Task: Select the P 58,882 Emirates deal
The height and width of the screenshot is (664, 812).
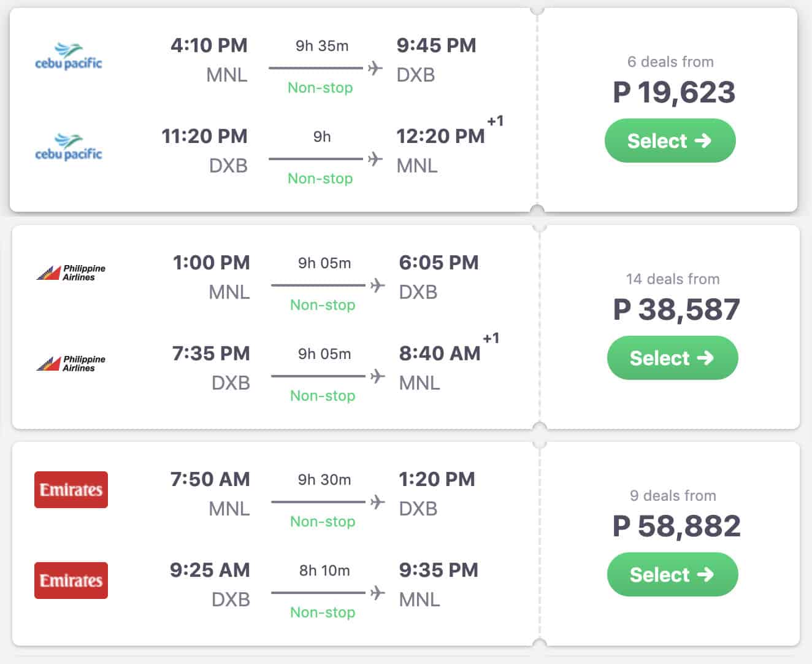Action: (672, 574)
